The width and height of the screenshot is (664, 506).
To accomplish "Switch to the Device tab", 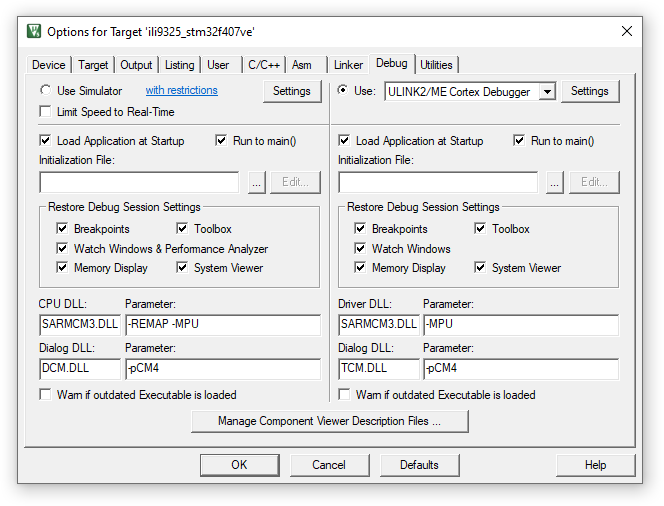I will pyautogui.click(x=49, y=65).
